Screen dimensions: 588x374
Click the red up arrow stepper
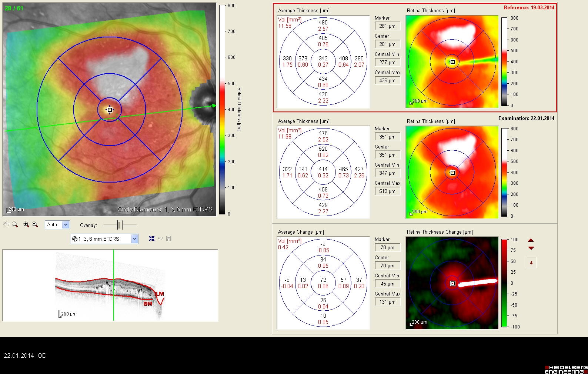(531, 240)
